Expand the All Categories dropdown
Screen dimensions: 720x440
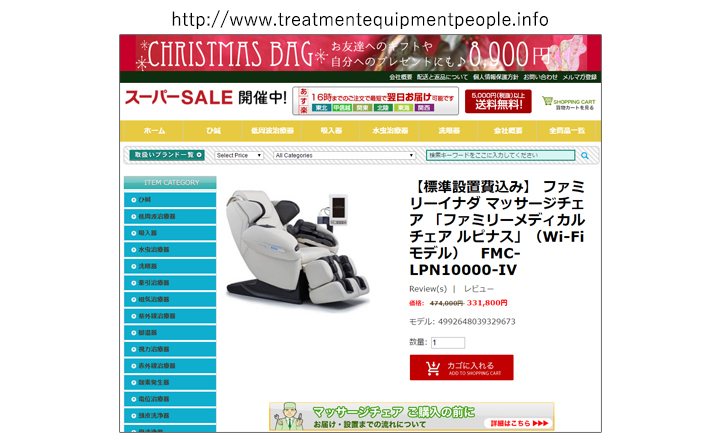pyautogui.click(x=344, y=156)
